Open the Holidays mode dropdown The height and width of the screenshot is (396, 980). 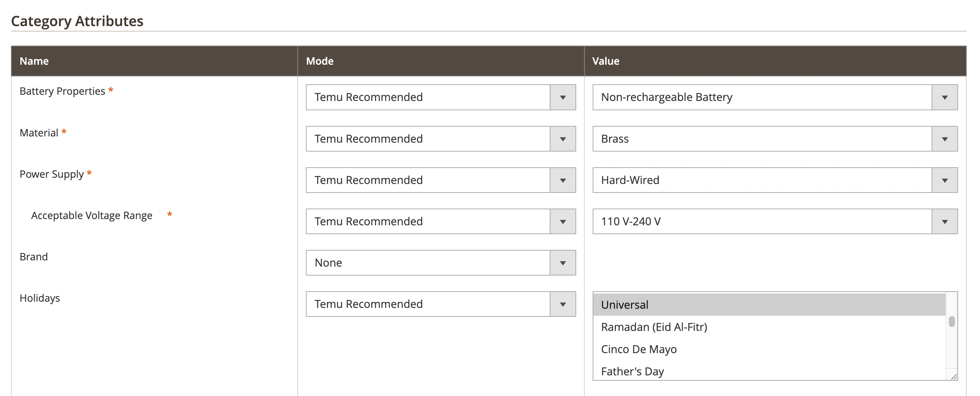click(440, 304)
